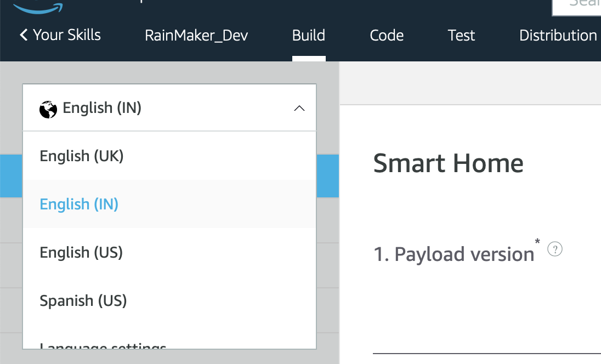The height and width of the screenshot is (364, 601).
Task: Select English (UK) from the list
Action: pyautogui.click(x=169, y=156)
